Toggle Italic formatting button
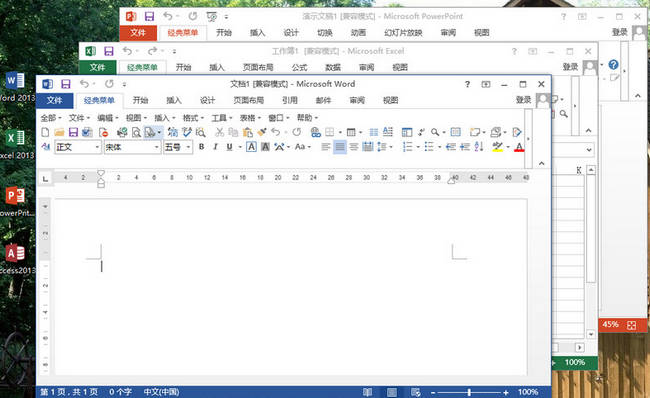Viewport: 650px width, 398px height. point(215,147)
